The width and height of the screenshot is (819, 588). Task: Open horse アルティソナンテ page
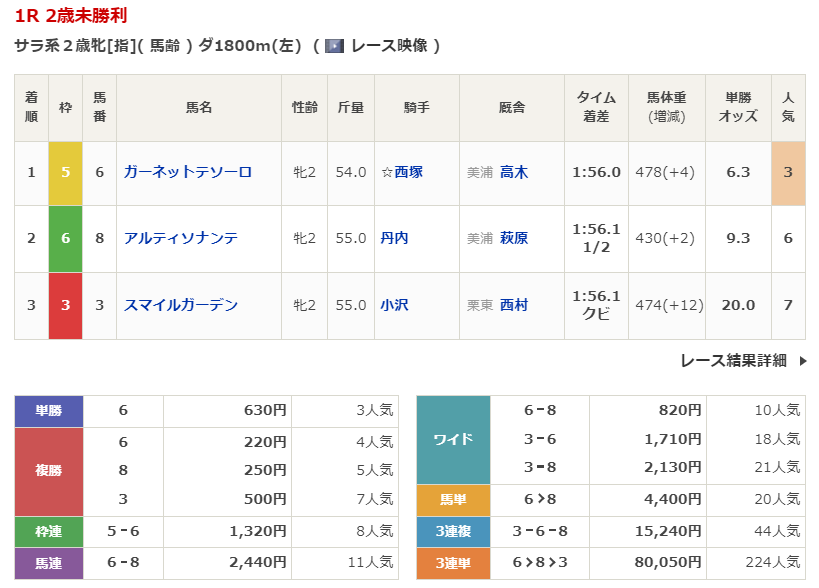(x=180, y=238)
